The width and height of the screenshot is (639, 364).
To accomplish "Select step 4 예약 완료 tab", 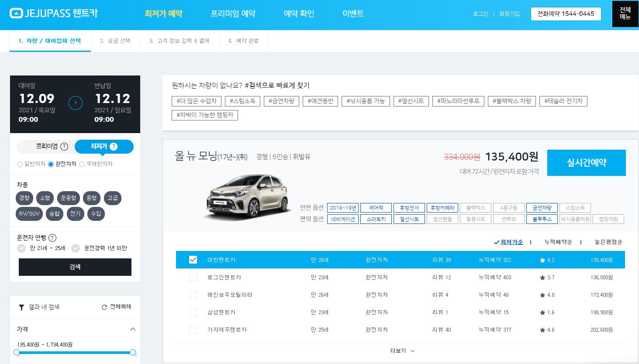I will (244, 41).
